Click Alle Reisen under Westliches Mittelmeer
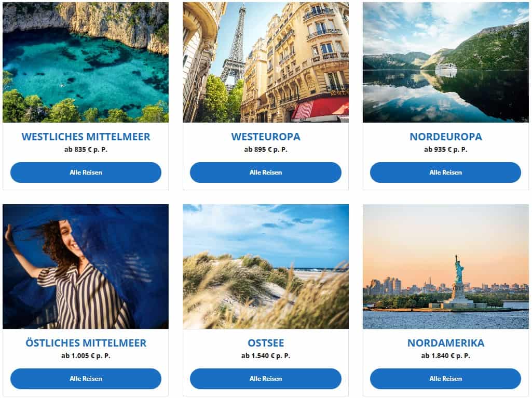This screenshot has height=398, width=532. click(86, 173)
